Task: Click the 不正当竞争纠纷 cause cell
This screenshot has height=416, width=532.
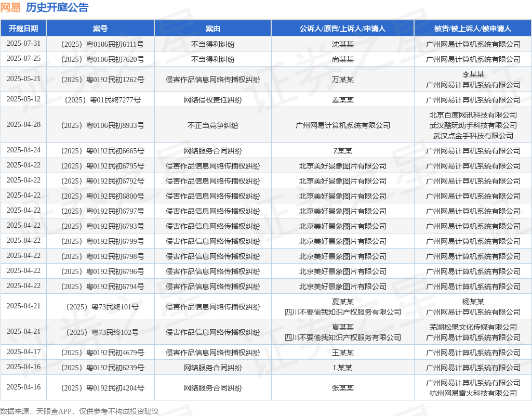Action: 212,125
